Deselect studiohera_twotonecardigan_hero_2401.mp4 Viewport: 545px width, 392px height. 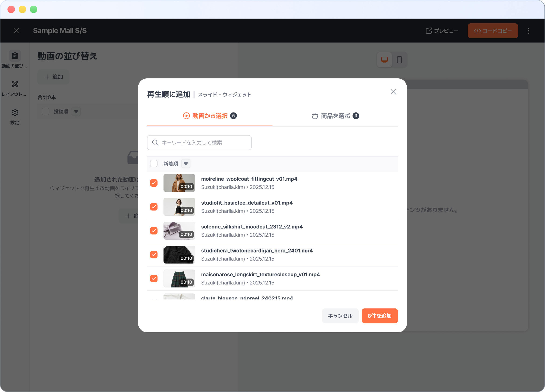pyautogui.click(x=154, y=255)
